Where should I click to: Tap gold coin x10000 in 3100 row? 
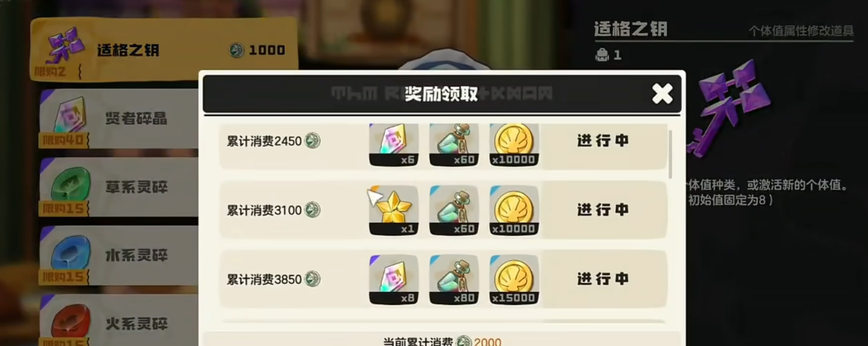pyautogui.click(x=514, y=210)
